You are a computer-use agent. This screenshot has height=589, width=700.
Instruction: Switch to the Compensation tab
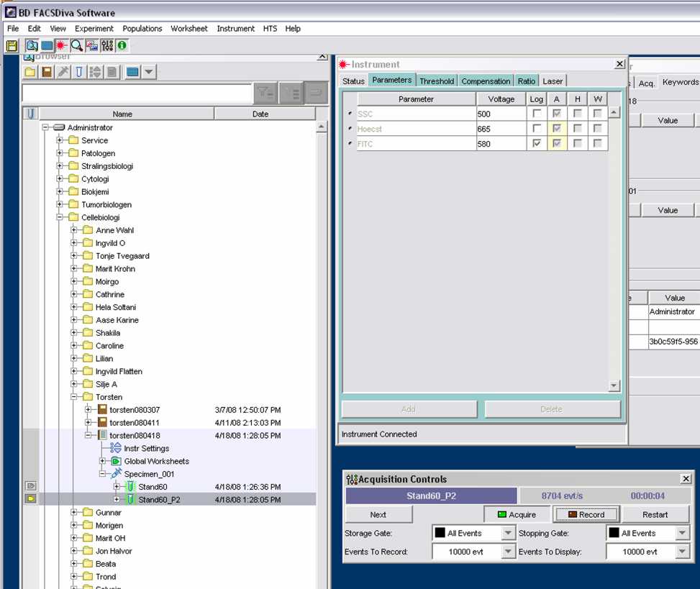tap(486, 81)
